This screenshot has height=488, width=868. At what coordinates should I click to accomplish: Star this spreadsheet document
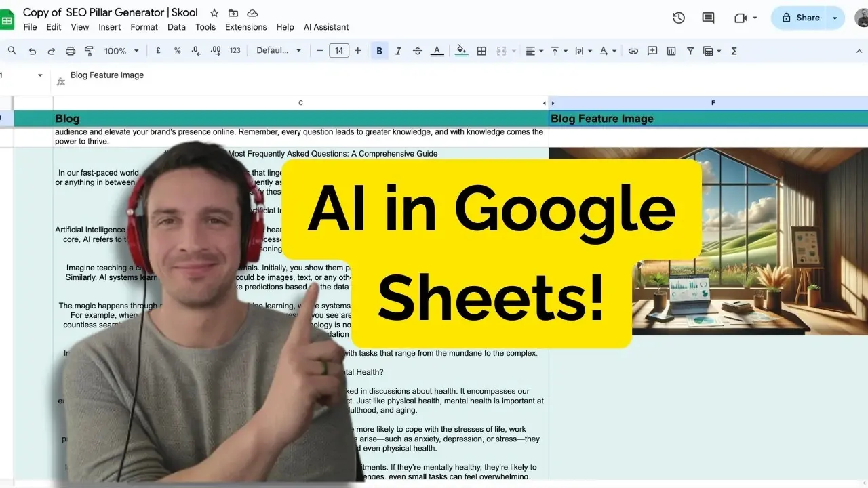(x=214, y=13)
